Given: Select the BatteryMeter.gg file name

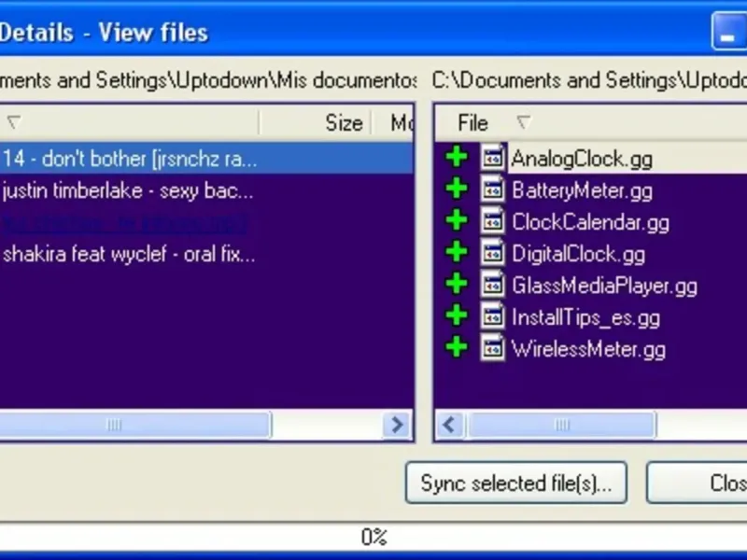Looking at the screenshot, I should pyautogui.click(x=582, y=191).
